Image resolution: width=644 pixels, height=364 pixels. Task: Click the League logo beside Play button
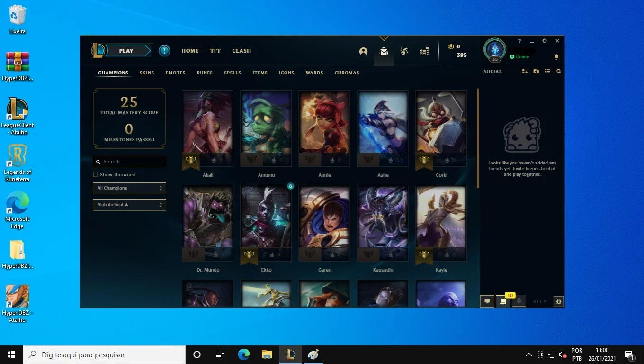point(98,50)
